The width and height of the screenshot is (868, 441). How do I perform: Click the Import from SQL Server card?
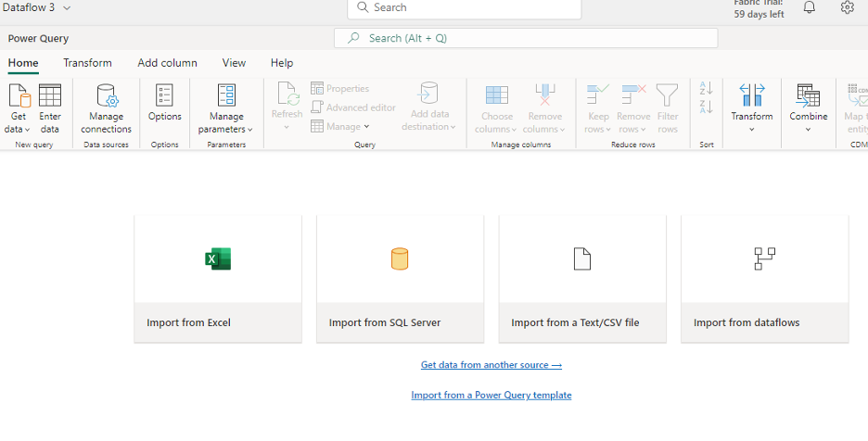pyautogui.click(x=401, y=279)
